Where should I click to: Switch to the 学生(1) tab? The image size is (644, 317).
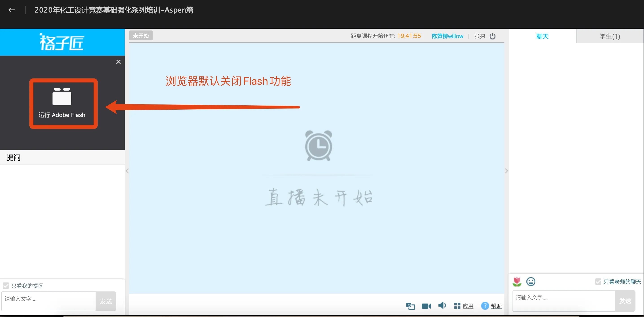[x=610, y=36]
